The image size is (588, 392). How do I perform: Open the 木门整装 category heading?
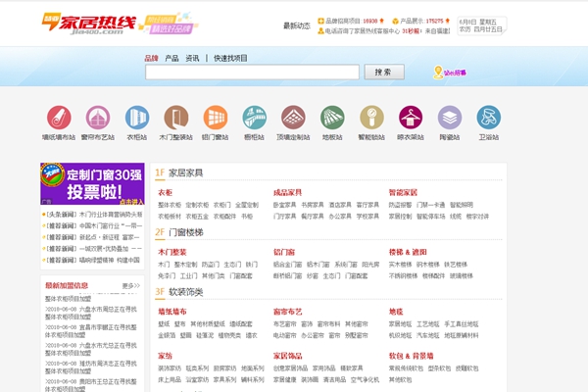coord(172,252)
